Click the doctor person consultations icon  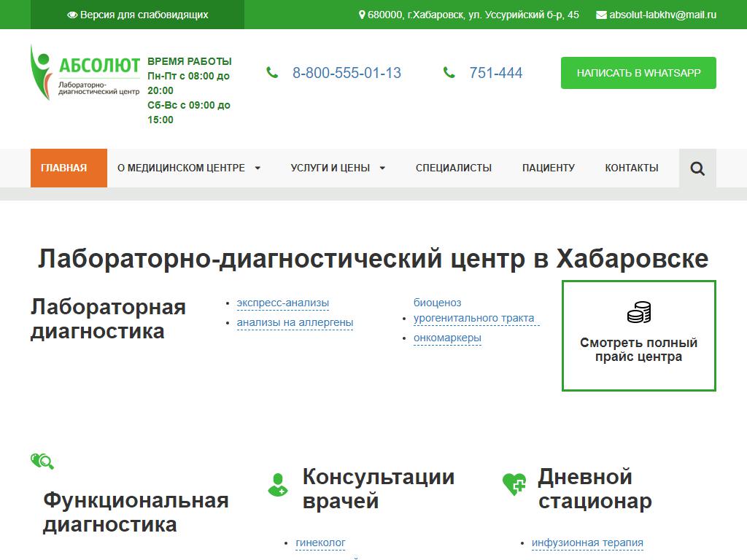click(x=278, y=485)
